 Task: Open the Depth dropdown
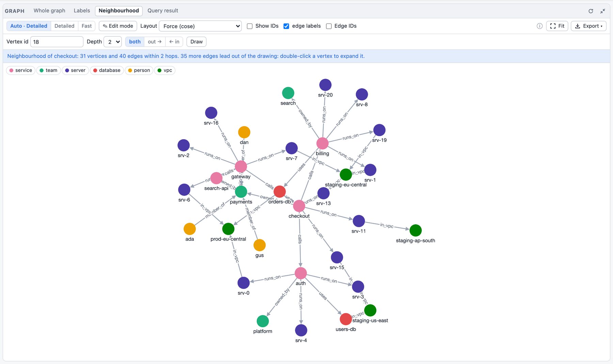(113, 42)
